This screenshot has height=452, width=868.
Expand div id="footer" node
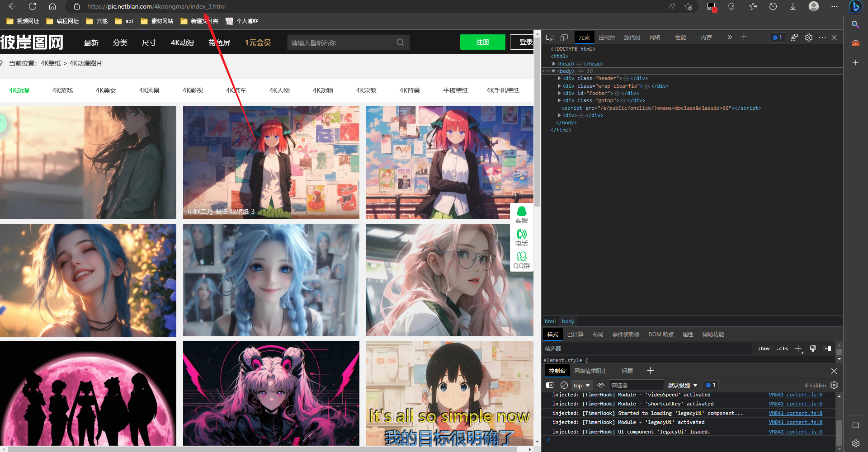pos(559,93)
